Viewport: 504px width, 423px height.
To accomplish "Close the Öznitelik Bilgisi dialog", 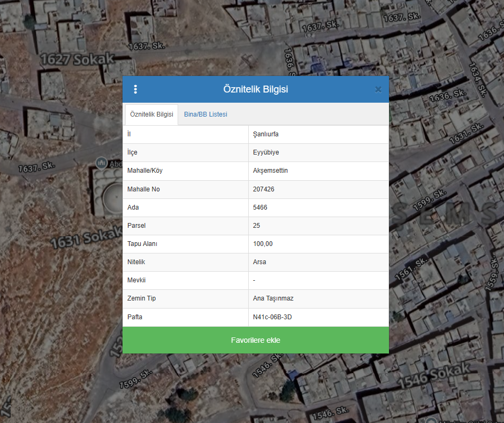I will [378, 89].
